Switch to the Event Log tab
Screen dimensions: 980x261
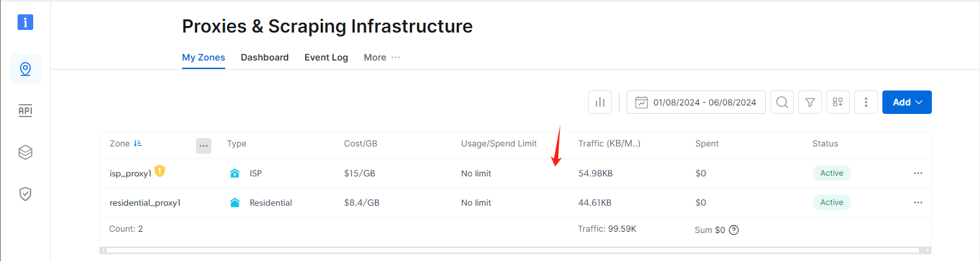click(x=326, y=57)
